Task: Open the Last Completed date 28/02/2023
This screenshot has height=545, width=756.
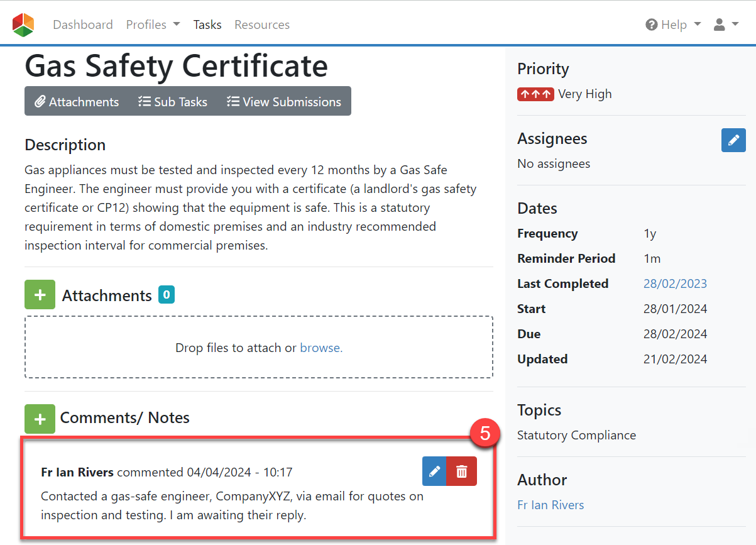Action: tap(675, 284)
